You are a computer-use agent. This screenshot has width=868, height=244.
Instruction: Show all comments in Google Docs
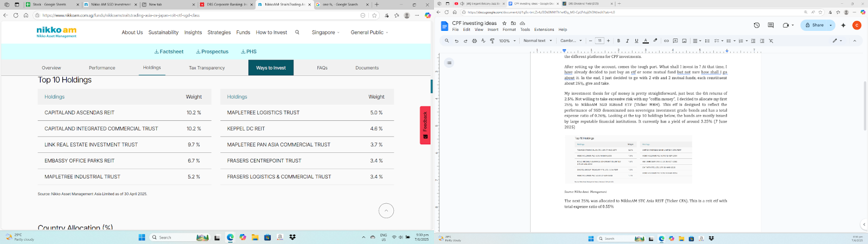770,25
